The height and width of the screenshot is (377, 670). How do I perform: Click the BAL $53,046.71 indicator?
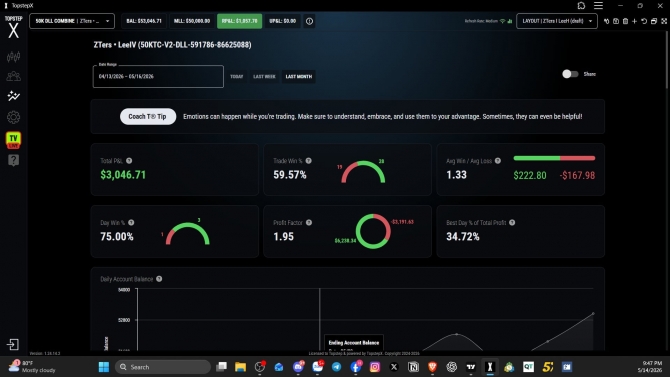(144, 21)
